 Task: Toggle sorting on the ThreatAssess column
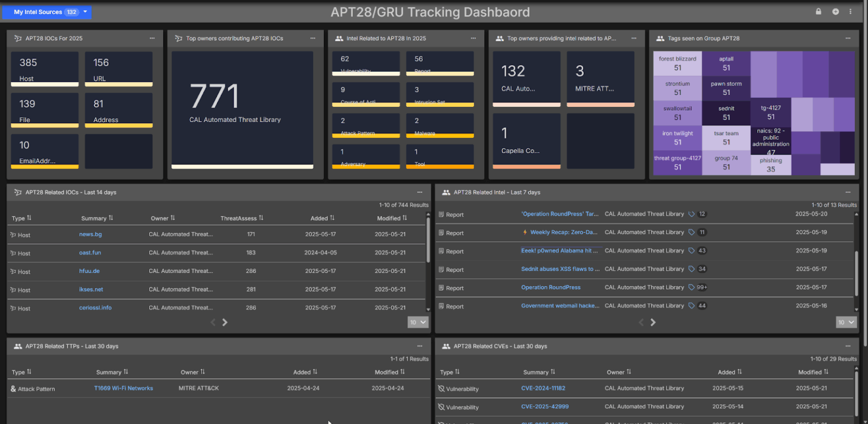[x=241, y=218]
